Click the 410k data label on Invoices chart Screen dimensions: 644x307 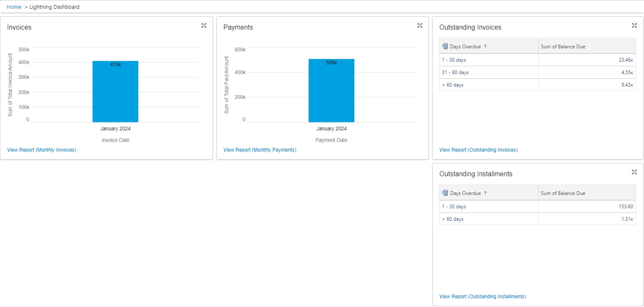(x=115, y=65)
